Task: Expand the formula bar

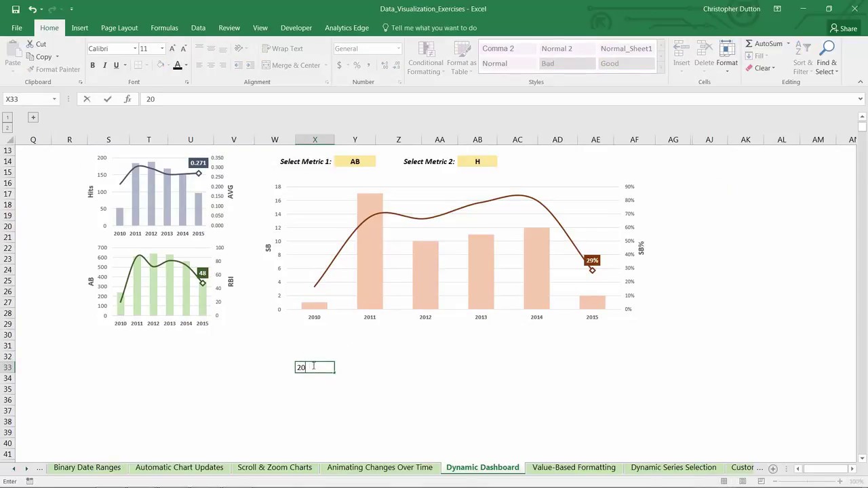Action: [860, 99]
